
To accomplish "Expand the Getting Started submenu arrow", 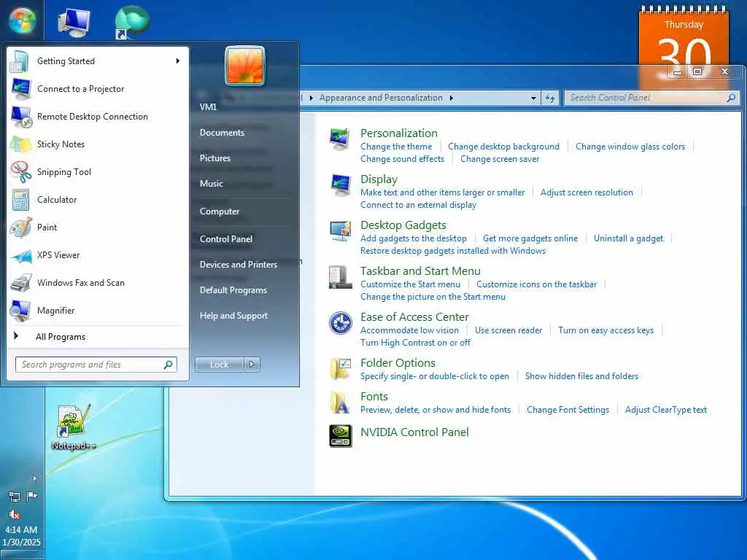I will 178,61.
